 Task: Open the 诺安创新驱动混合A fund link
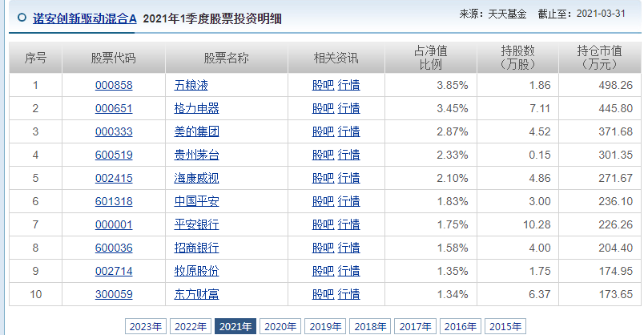(x=85, y=18)
